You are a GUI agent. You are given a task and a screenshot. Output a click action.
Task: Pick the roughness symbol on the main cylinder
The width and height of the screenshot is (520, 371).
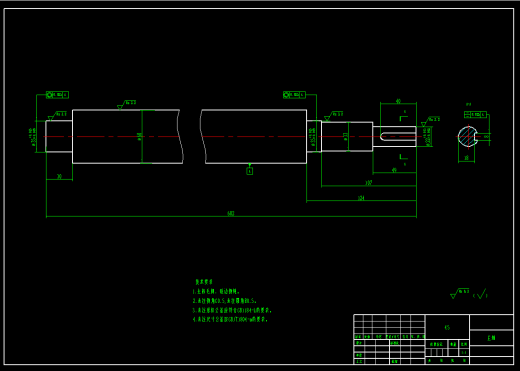coord(127,104)
